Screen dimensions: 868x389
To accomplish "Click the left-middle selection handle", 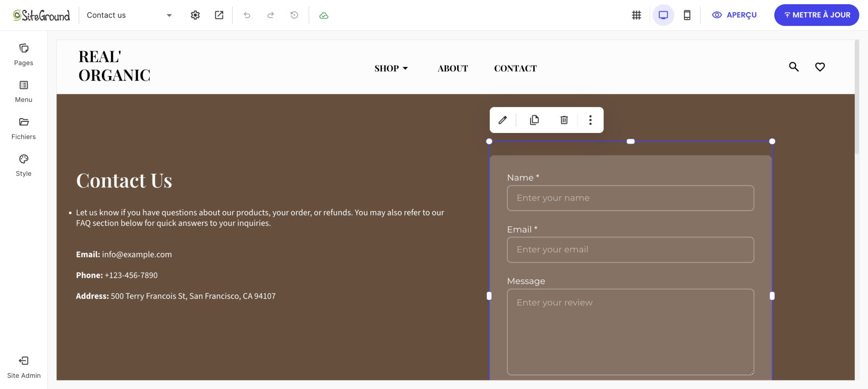I will click(489, 296).
